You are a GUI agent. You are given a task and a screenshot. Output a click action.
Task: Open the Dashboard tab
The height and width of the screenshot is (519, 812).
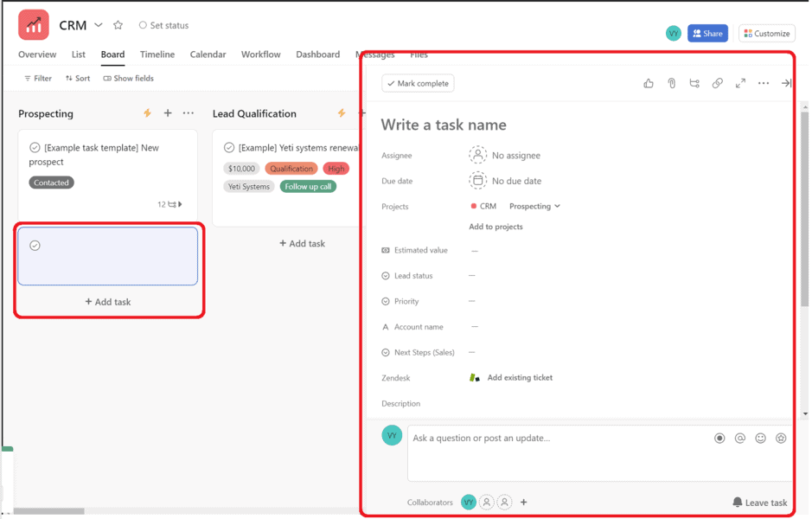[317, 54]
